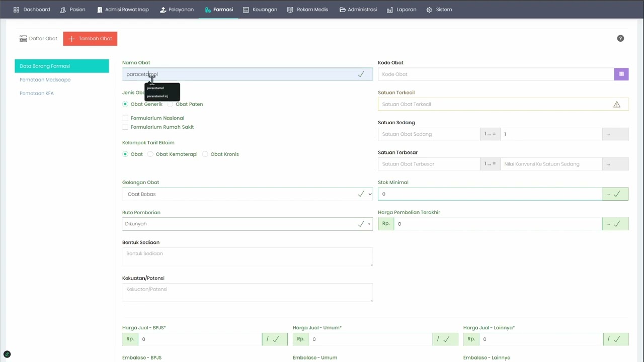Choose the 'paracetamol' autocomplete suggestion

pos(155,88)
